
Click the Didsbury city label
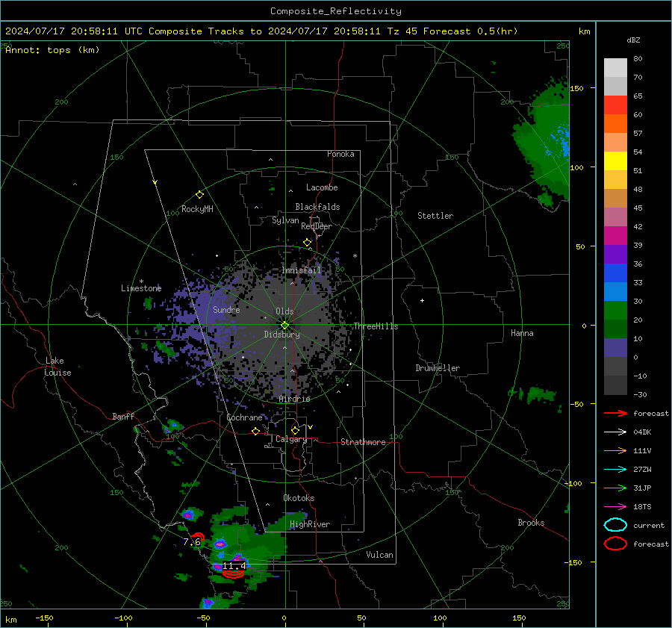point(281,335)
